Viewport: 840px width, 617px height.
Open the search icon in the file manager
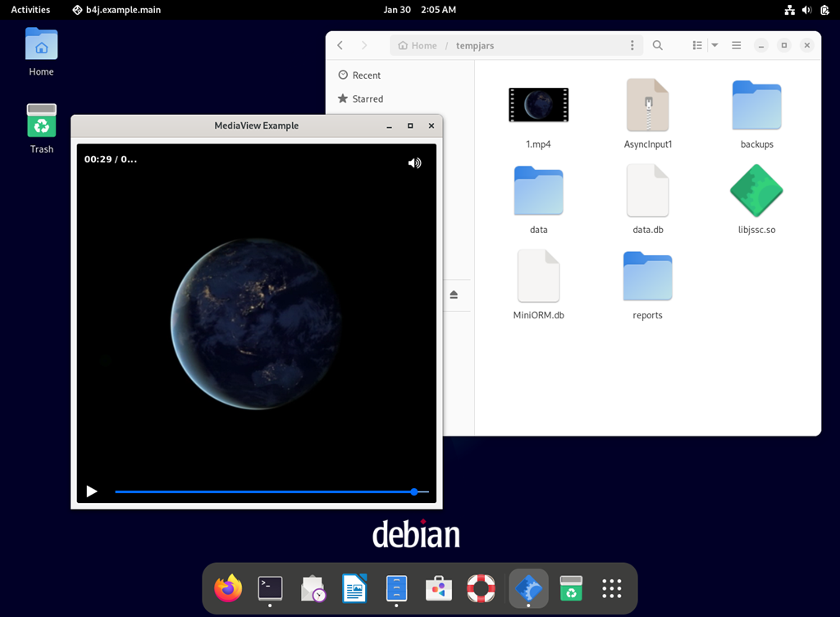pos(657,45)
